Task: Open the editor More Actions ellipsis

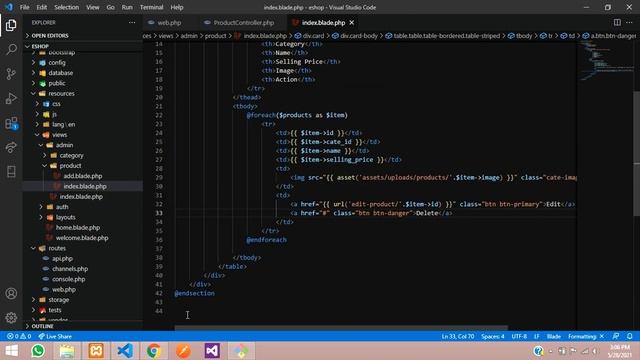Action: pyautogui.click(x=629, y=22)
